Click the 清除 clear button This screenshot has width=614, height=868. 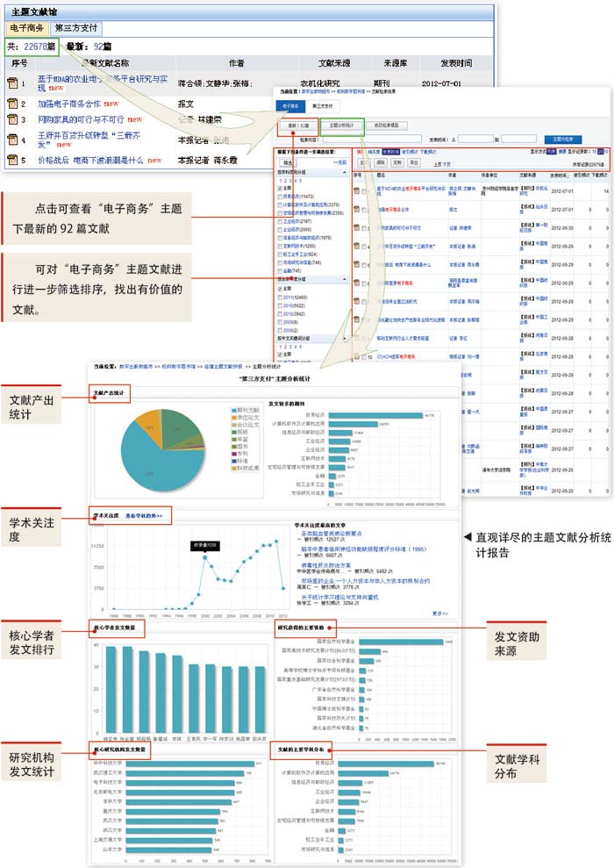pyautogui.click(x=382, y=162)
